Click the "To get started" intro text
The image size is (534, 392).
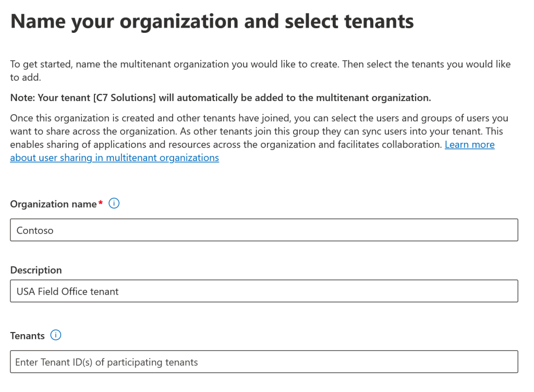pyautogui.click(x=38, y=65)
